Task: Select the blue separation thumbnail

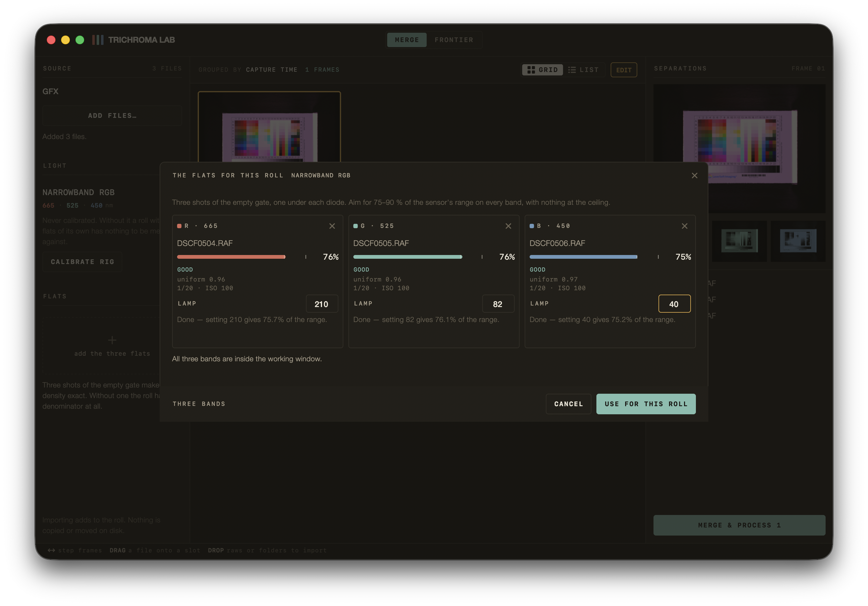Action: [x=798, y=241]
